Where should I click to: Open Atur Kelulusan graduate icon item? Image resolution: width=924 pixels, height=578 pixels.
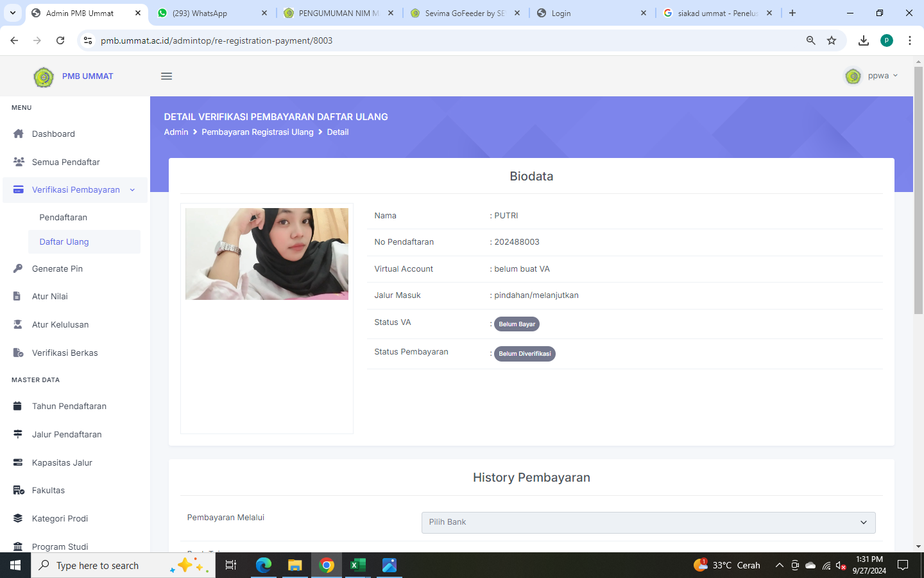18,324
